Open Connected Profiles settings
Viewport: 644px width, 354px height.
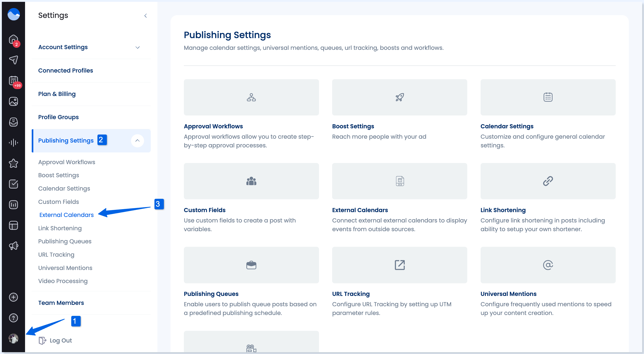pyautogui.click(x=66, y=70)
